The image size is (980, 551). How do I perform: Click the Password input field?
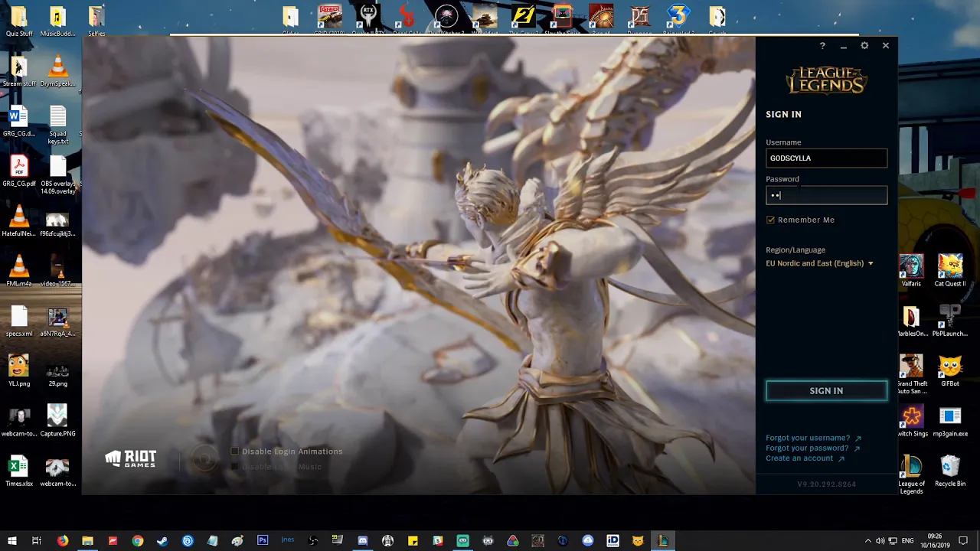(x=826, y=195)
